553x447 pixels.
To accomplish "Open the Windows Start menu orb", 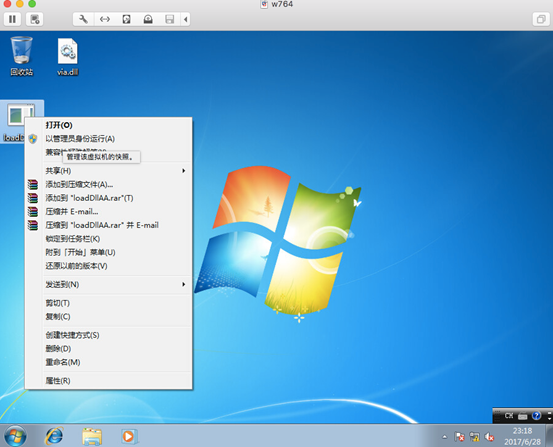I will (x=16, y=436).
